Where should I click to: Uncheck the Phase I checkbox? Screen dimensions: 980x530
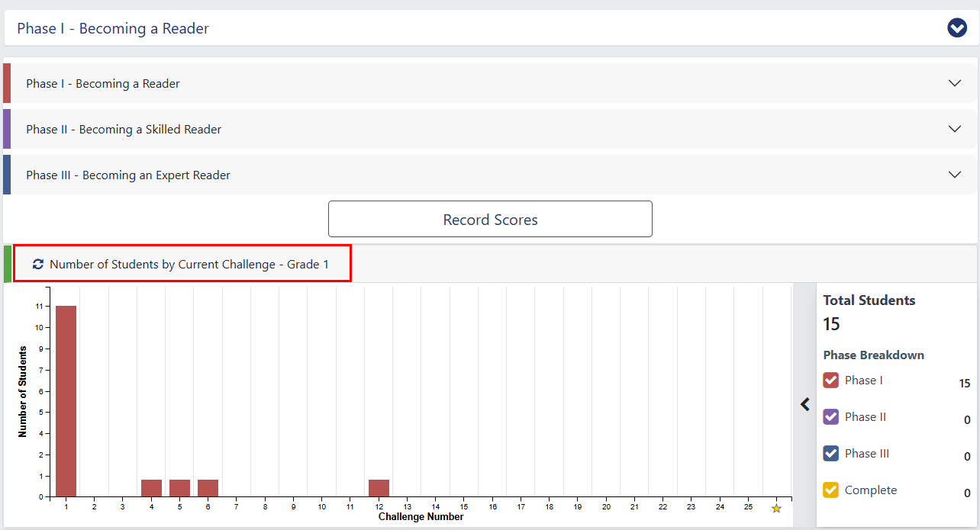coord(831,381)
